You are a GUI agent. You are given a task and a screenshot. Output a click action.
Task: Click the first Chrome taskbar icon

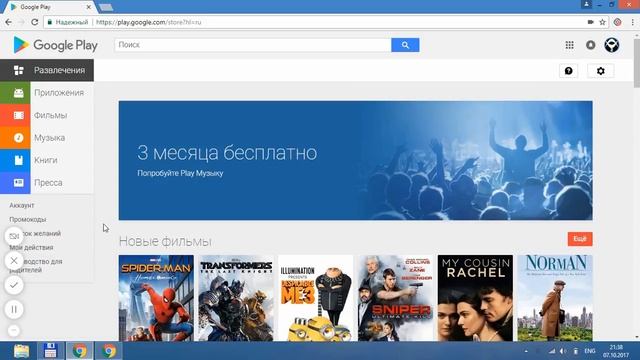coord(80,351)
